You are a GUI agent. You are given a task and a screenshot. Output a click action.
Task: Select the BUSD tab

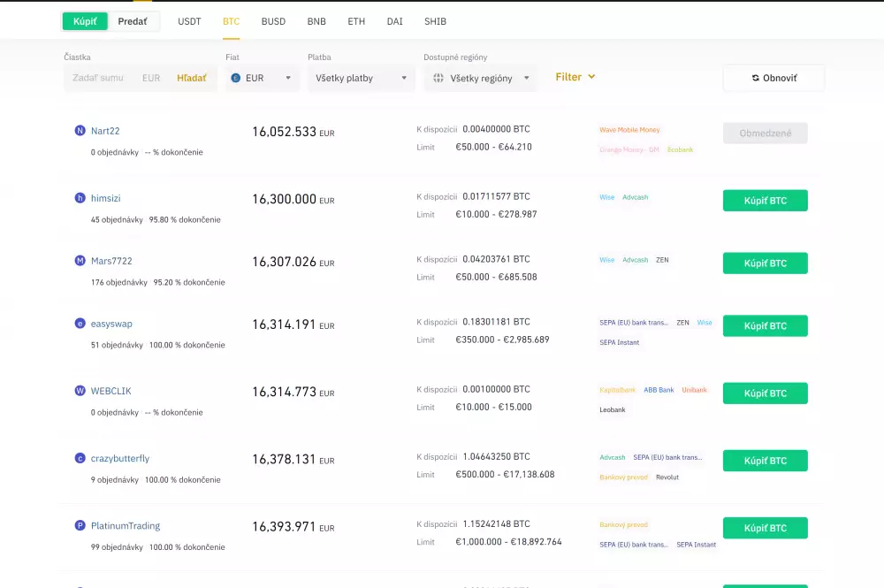[273, 21]
